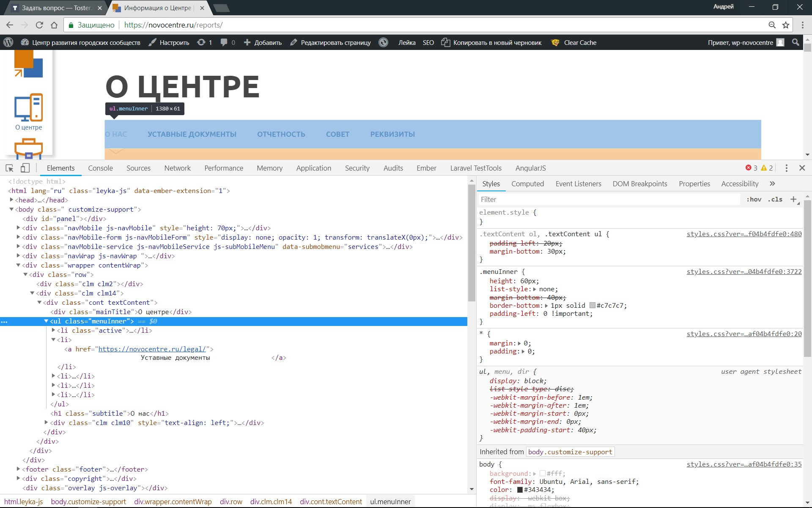Close the Toster browser tab

tap(99, 8)
